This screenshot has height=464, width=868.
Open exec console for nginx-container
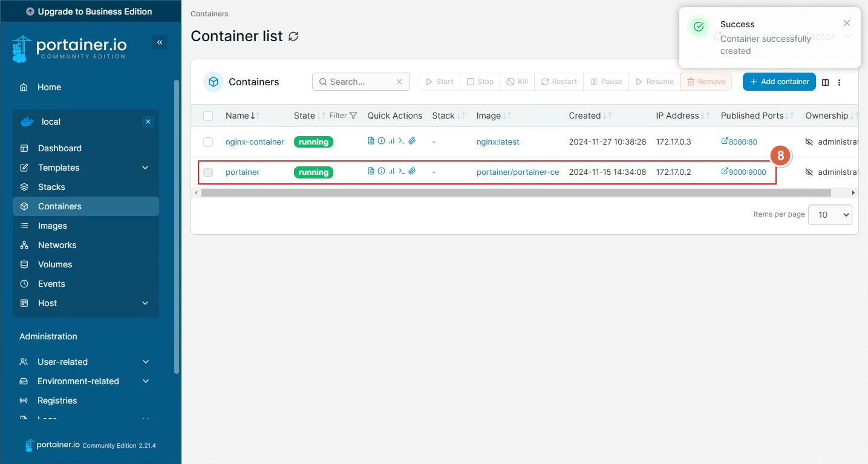(402, 141)
